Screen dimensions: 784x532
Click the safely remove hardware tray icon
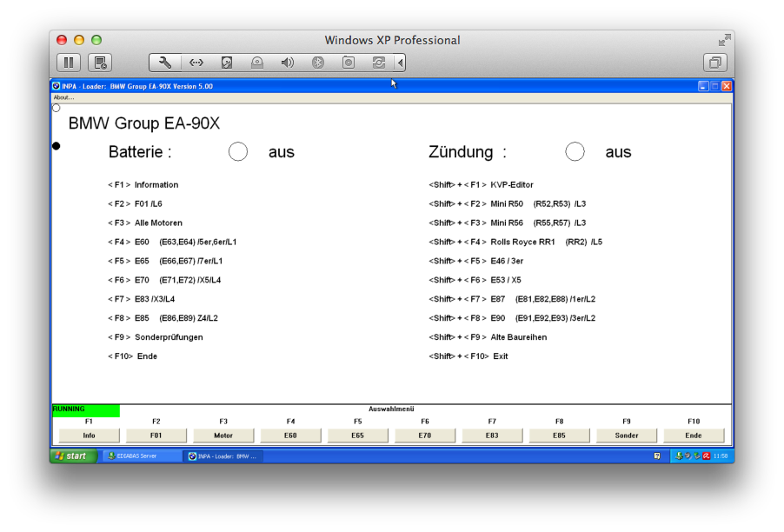coord(697,456)
